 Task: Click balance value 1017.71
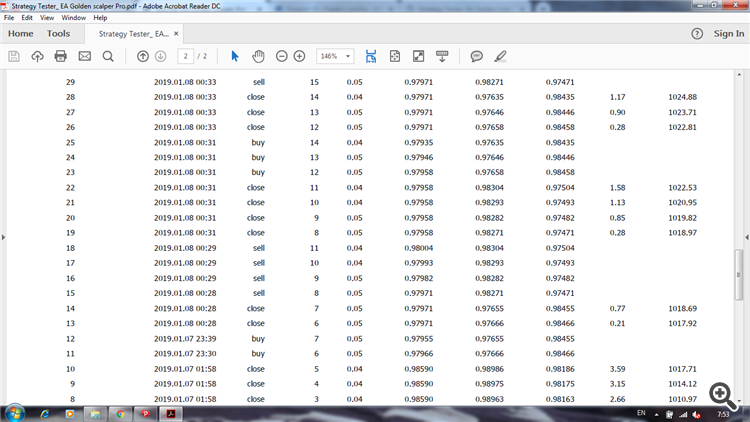[682, 369]
